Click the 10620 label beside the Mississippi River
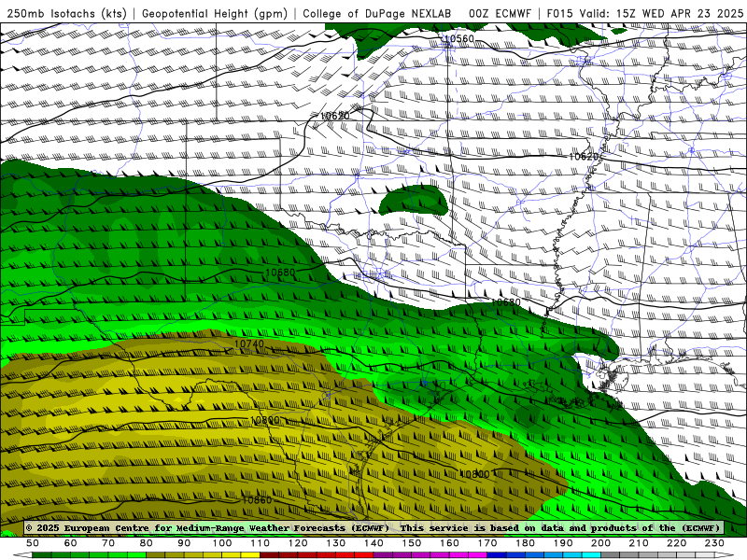The image size is (747, 560). [585, 156]
